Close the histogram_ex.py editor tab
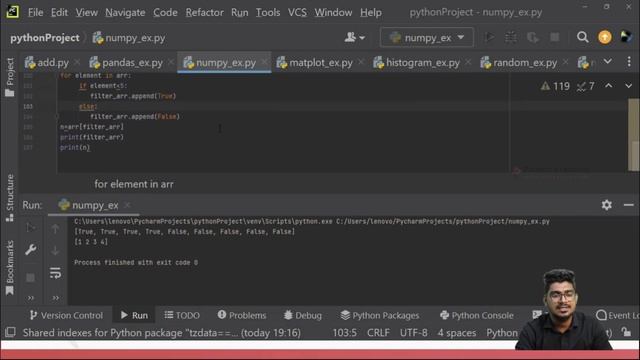The image size is (640, 360). click(x=468, y=62)
